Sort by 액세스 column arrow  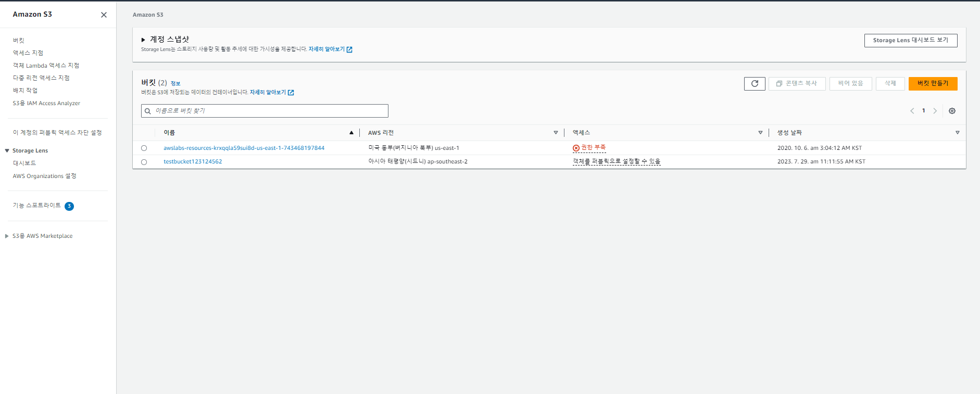[760, 133]
